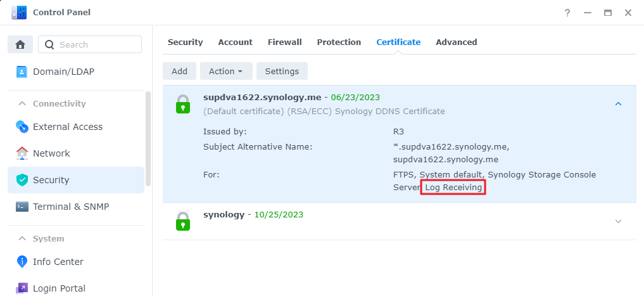This screenshot has width=644, height=296.
Task: Open Terminal & SNMP in the sidebar
Action: click(x=76, y=207)
